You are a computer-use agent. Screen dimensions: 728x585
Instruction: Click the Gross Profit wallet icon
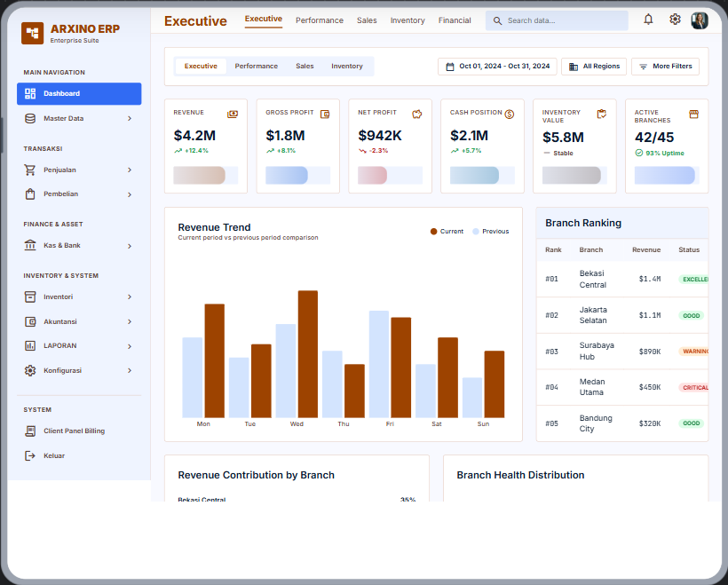coord(325,115)
